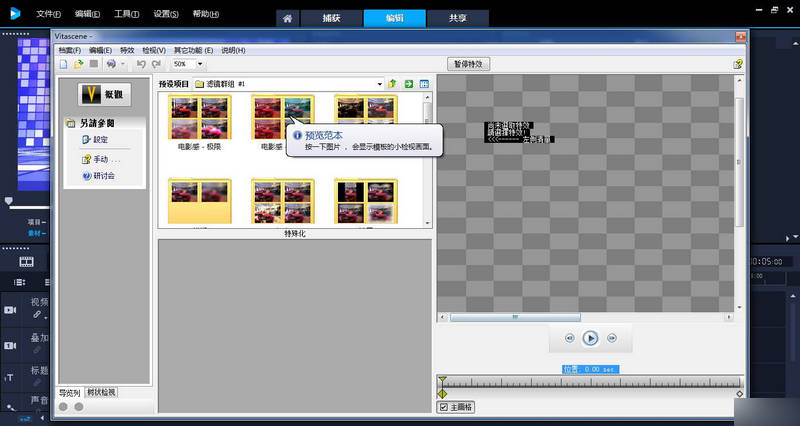Click the thumbnail view icon beside preset path
The height and width of the screenshot is (426, 800).
424,84
